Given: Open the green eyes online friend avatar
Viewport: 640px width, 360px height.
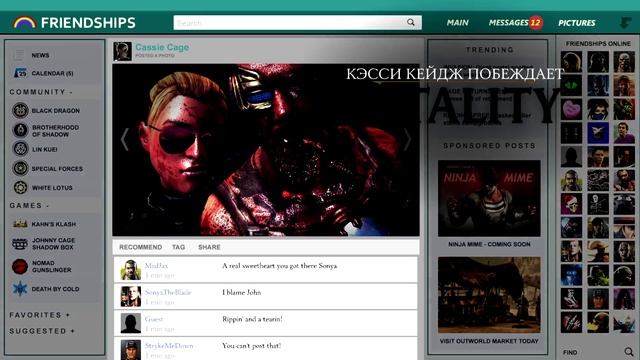Looking at the screenshot, I should (571, 86).
